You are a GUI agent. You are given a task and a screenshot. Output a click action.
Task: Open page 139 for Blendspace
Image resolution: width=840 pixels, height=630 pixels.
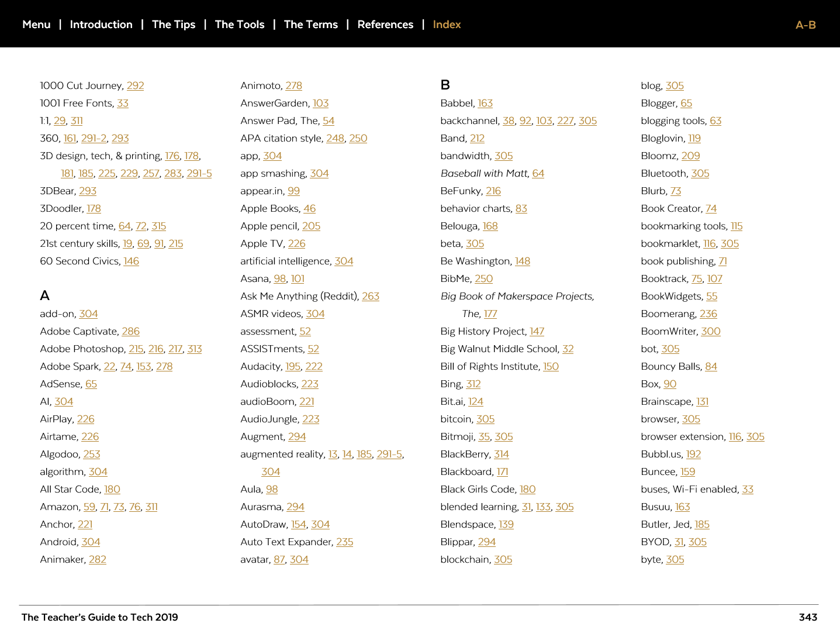click(x=506, y=524)
